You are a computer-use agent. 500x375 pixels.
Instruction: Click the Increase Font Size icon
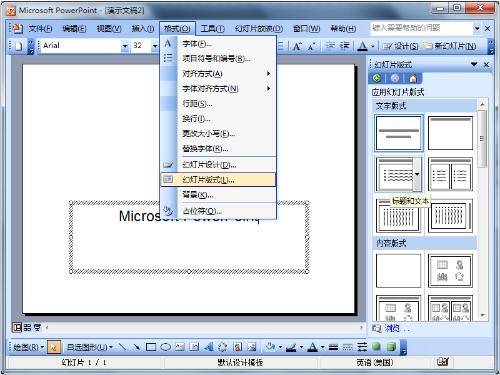297,46
